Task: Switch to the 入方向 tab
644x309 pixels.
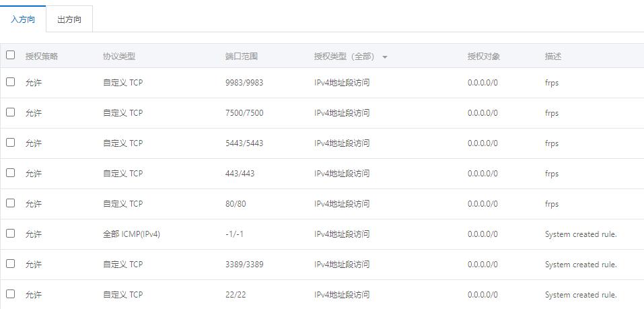Action: click(x=23, y=20)
